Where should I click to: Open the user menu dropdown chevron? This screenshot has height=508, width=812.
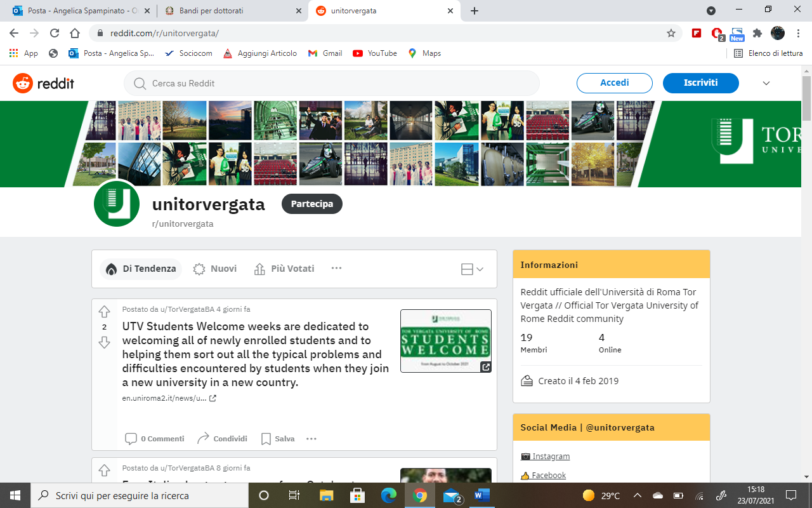coord(766,83)
